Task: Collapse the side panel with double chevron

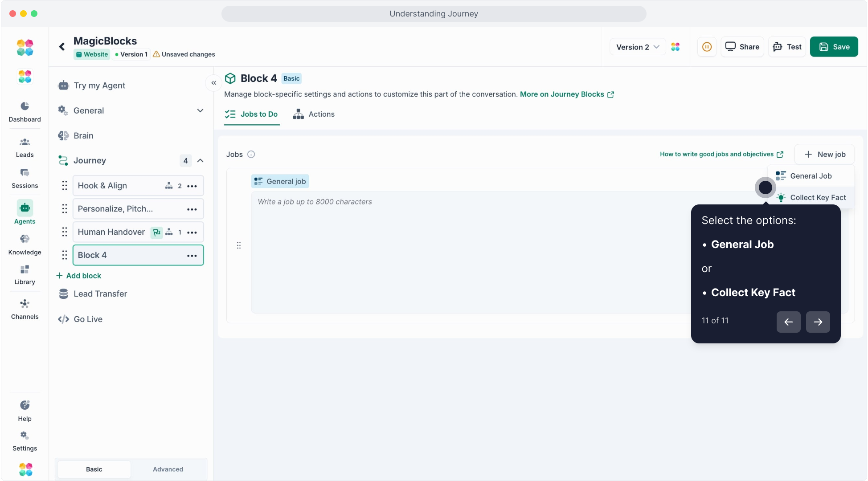Action: pos(214,83)
